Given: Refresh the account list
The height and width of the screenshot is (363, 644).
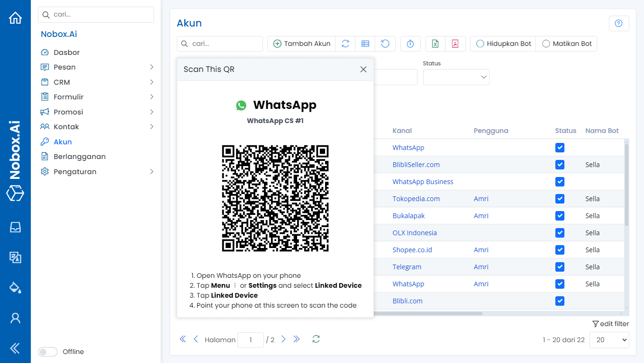Looking at the screenshot, I should (345, 44).
